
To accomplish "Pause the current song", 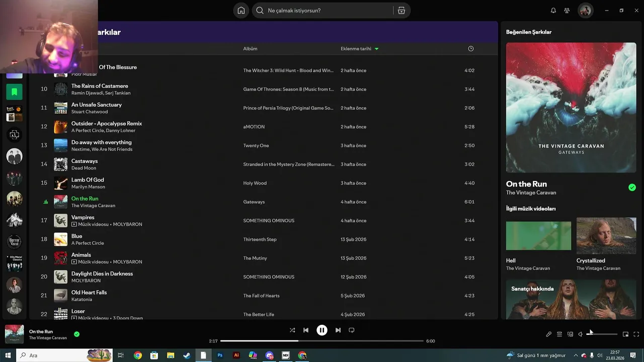I will pyautogui.click(x=322, y=330).
